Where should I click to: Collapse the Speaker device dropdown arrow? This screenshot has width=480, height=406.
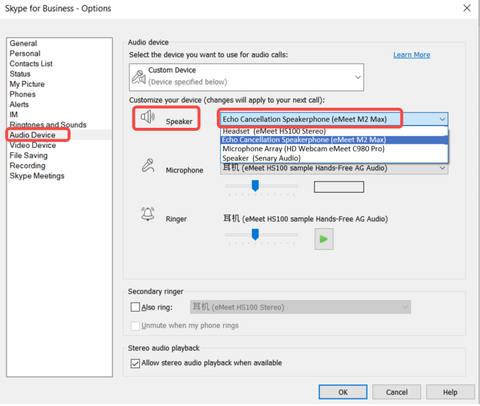click(x=442, y=119)
